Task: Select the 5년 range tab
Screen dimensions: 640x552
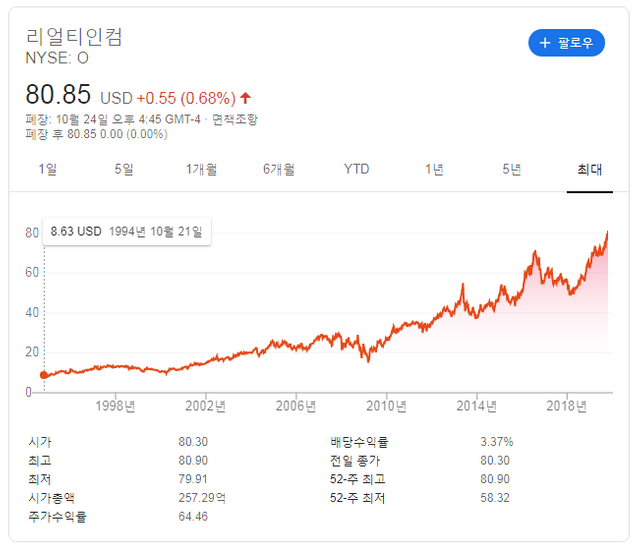Action: pyautogui.click(x=511, y=169)
